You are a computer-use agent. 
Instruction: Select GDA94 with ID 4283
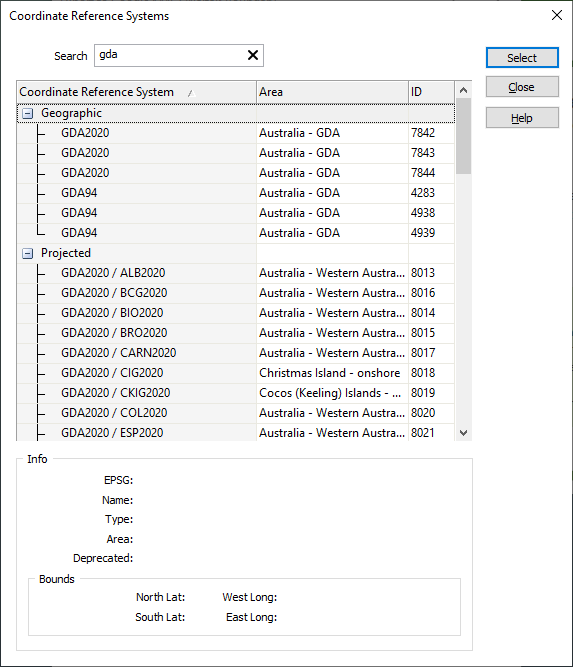236,193
